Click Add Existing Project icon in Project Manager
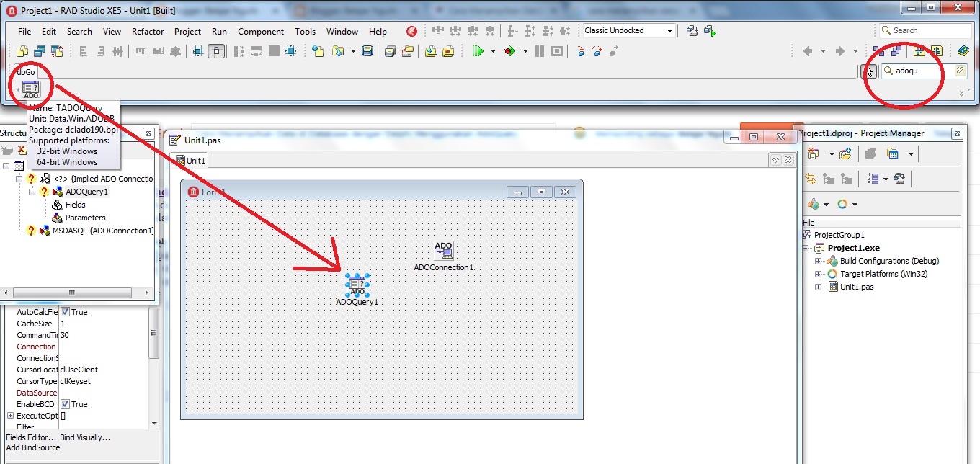This screenshot has height=464, width=980. click(x=845, y=153)
